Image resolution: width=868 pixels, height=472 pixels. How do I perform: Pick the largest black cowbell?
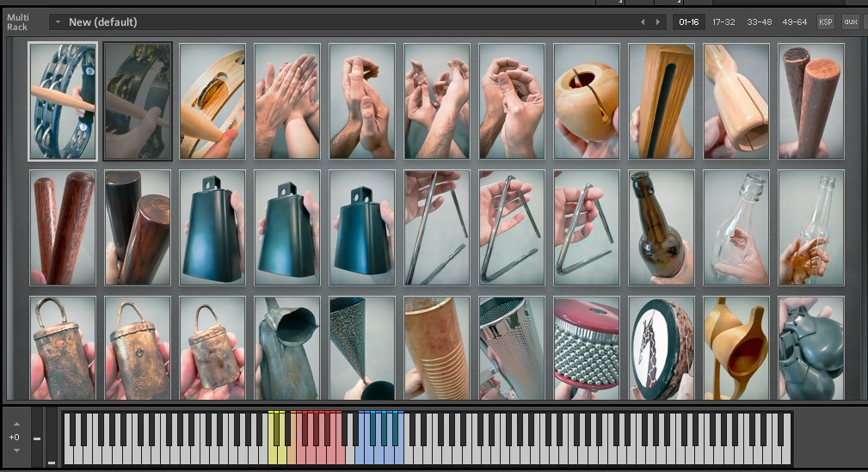[x=212, y=228]
